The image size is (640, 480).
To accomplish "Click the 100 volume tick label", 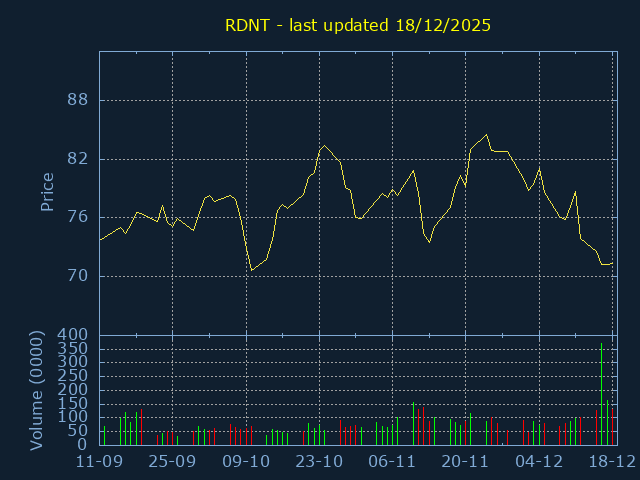I will (74, 417).
